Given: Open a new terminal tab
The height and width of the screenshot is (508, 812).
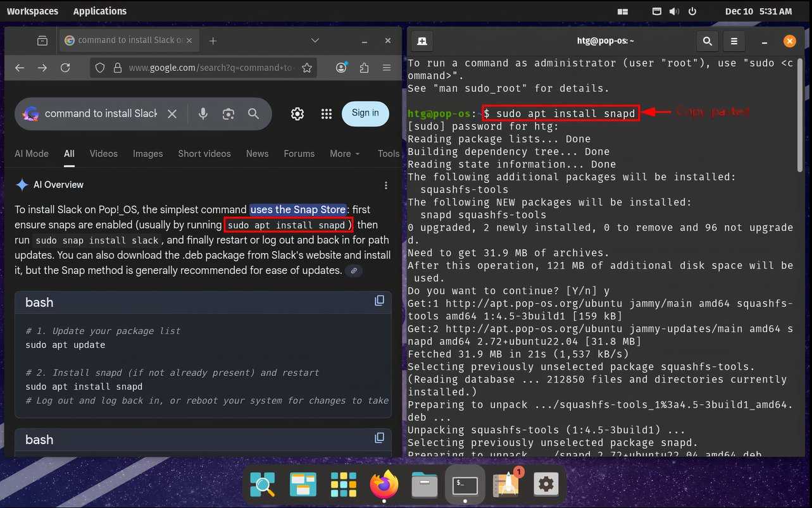Looking at the screenshot, I should (x=422, y=40).
